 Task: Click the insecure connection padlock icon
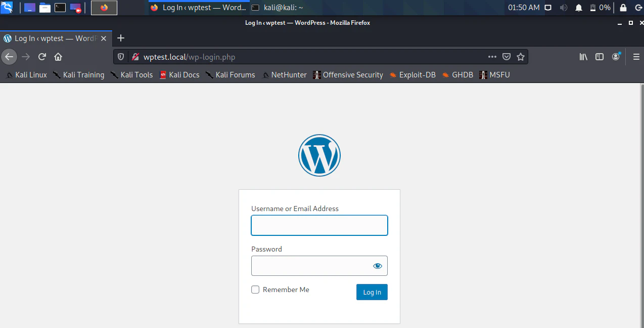[135, 57]
